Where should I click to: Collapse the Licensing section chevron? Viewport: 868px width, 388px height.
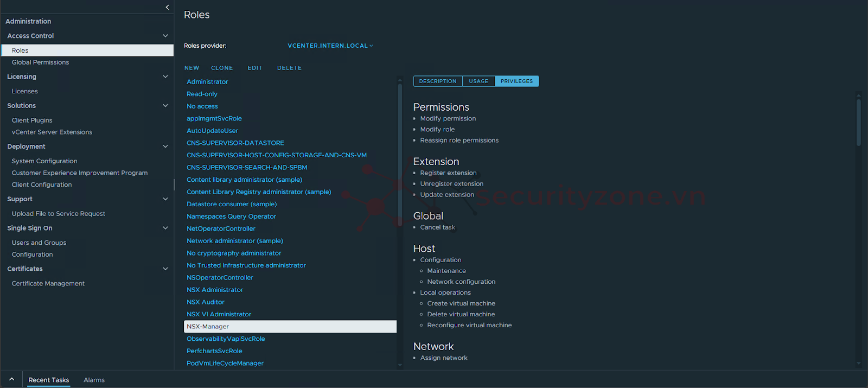[x=165, y=77]
